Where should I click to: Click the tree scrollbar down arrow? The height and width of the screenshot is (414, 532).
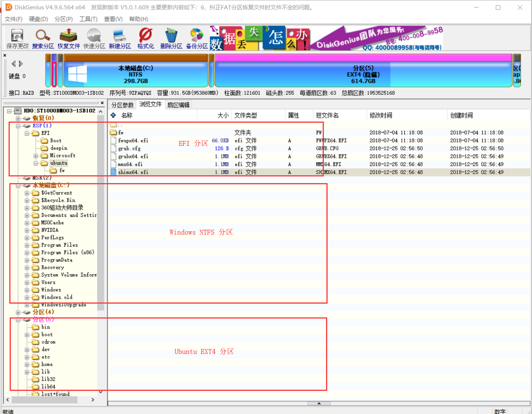[x=100, y=392]
